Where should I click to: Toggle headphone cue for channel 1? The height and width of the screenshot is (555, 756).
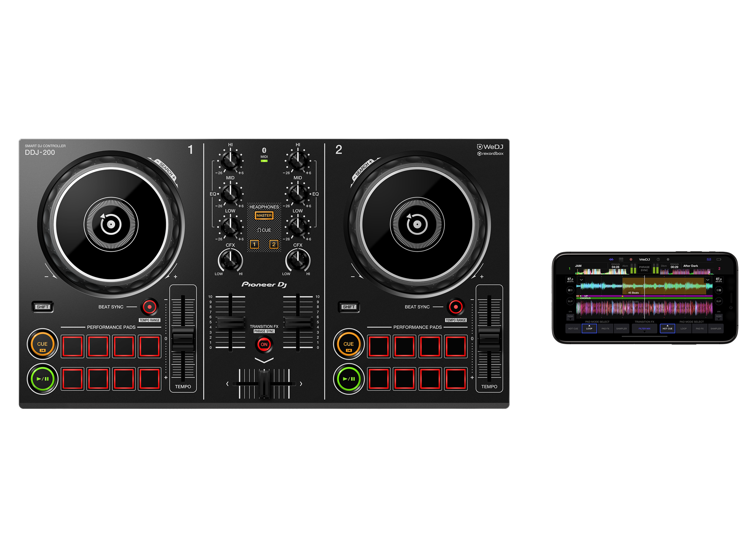coord(254,244)
